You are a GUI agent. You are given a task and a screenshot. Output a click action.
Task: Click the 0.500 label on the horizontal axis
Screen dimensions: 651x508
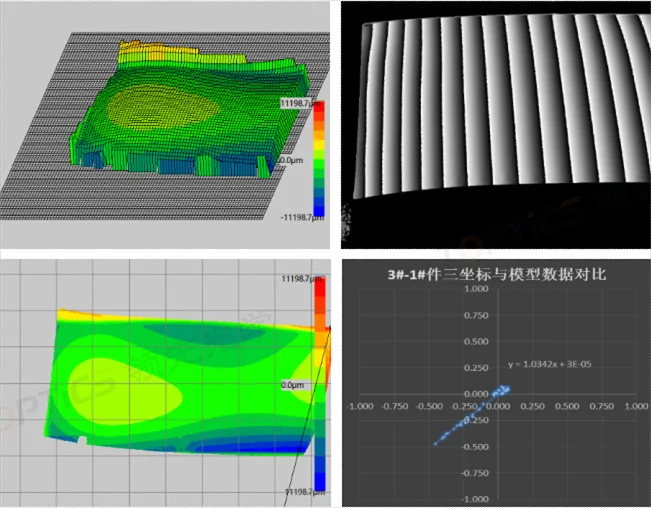point(567,406)
